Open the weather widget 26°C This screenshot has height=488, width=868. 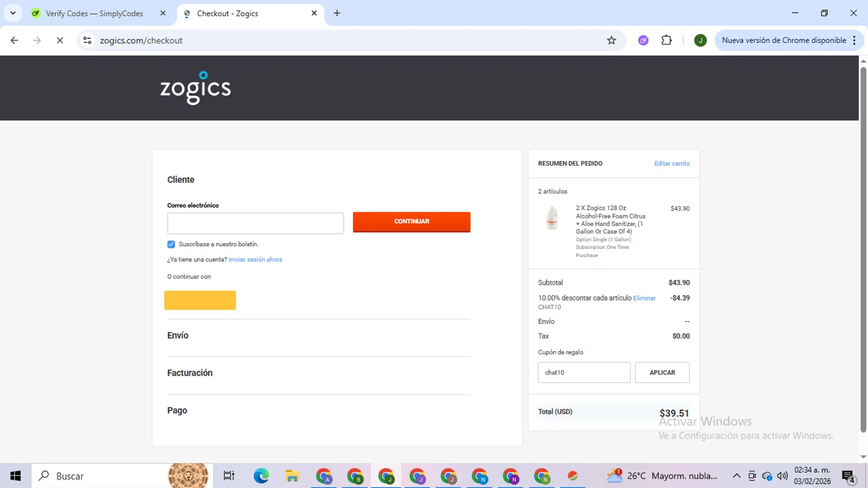662,476
